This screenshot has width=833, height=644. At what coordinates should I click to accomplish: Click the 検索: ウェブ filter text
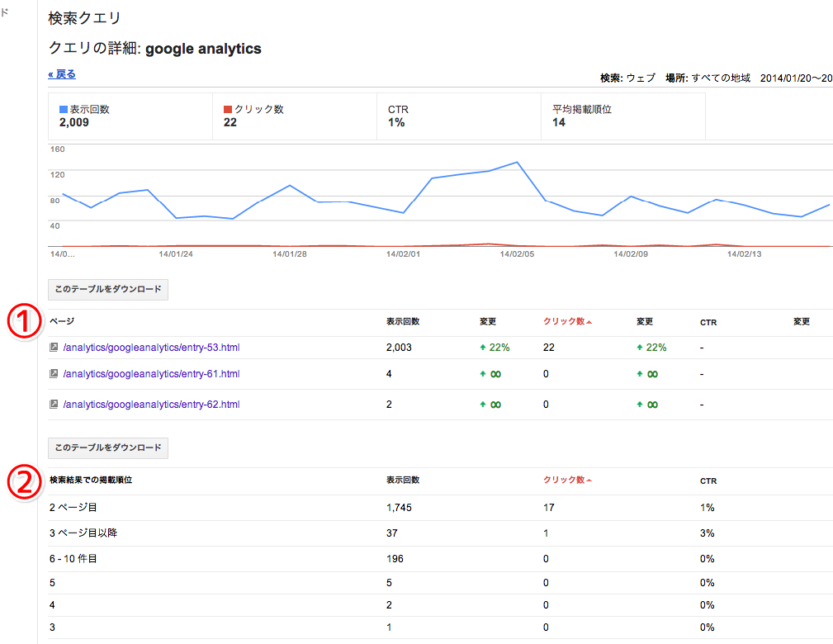pyautogui.click(x=628, y=78)
